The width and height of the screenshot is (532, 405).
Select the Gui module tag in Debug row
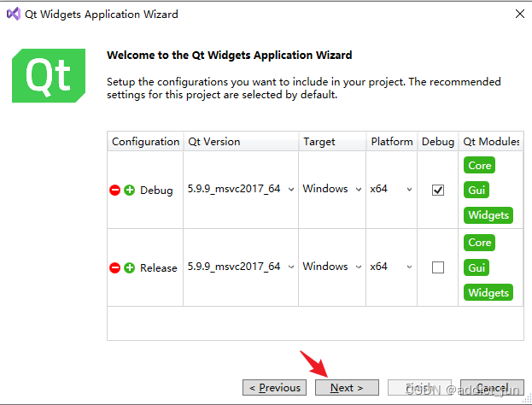(x=476, y=190)
